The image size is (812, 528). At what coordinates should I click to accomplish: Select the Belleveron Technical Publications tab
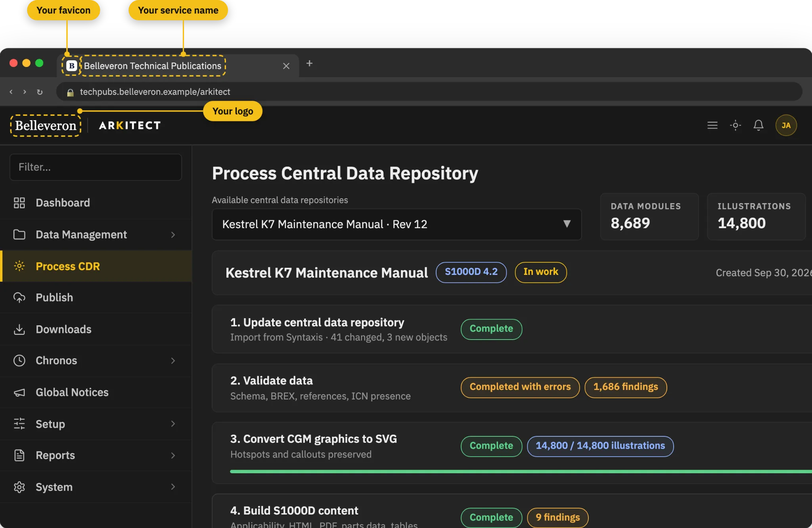pyautogui.click(x=178, y=66)
